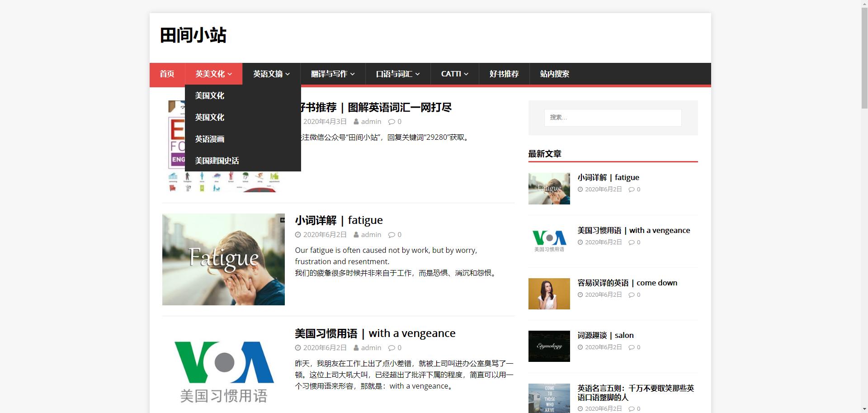
Task: Click the 田间小站 site title
Action: pos(193,36)
